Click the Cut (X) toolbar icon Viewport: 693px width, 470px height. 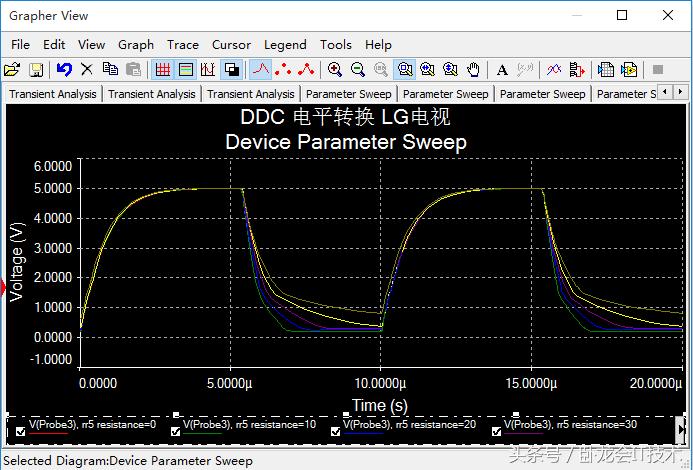87,69
